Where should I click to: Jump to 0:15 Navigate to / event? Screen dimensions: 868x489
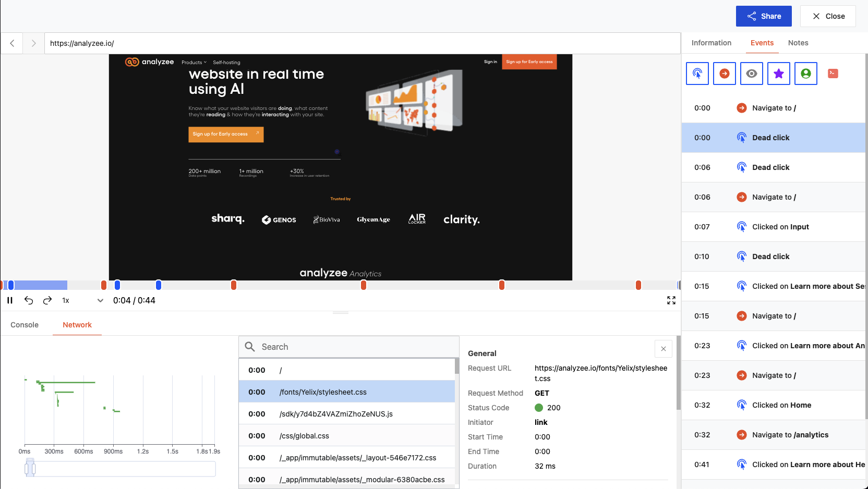point(774,316)
